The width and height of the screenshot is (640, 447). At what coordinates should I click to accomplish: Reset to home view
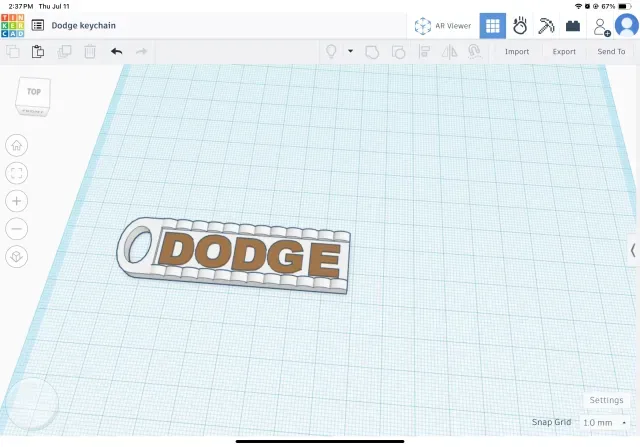coord(16,145)
